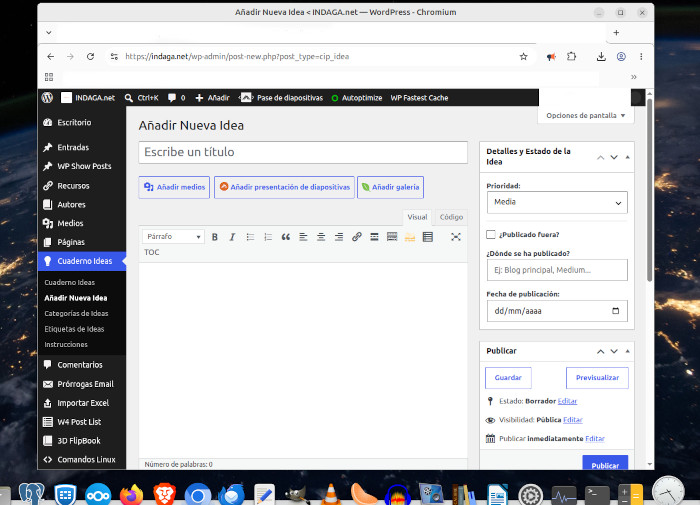Screen dimensions: 700x505
Task: Open calendar picker in Fecha de publicación
Action: (x=616, y=311)
